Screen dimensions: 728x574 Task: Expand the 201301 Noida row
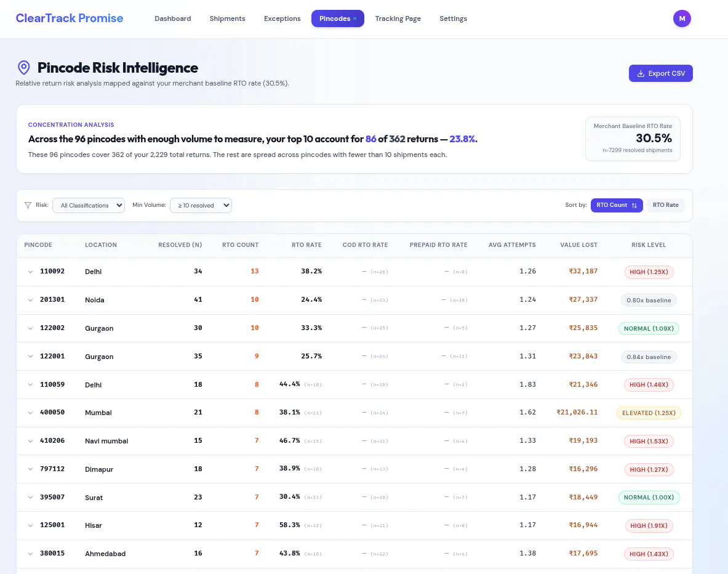(30, 300)
